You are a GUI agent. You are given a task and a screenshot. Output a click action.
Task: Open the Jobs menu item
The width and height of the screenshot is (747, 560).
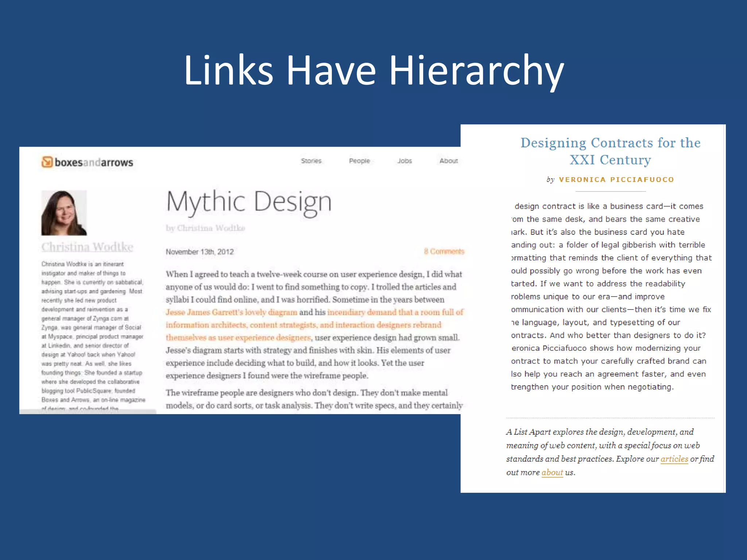[405, 161]
